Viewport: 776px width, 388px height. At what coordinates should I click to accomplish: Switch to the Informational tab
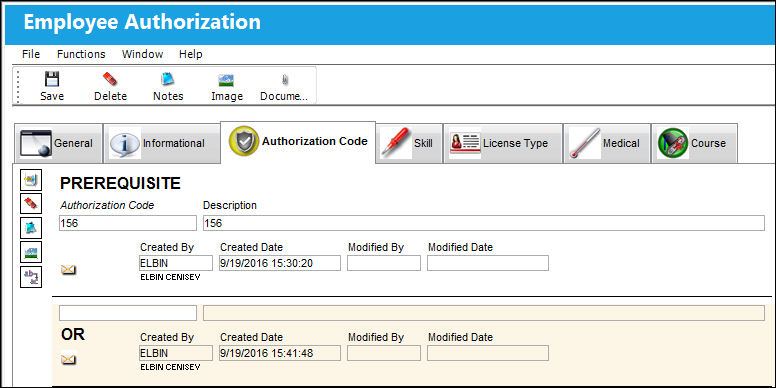coord(161,143)
